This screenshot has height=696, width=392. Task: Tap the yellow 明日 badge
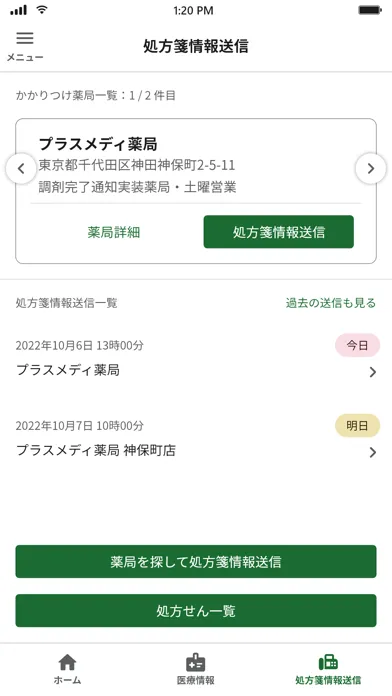click(x=357, y=426)
